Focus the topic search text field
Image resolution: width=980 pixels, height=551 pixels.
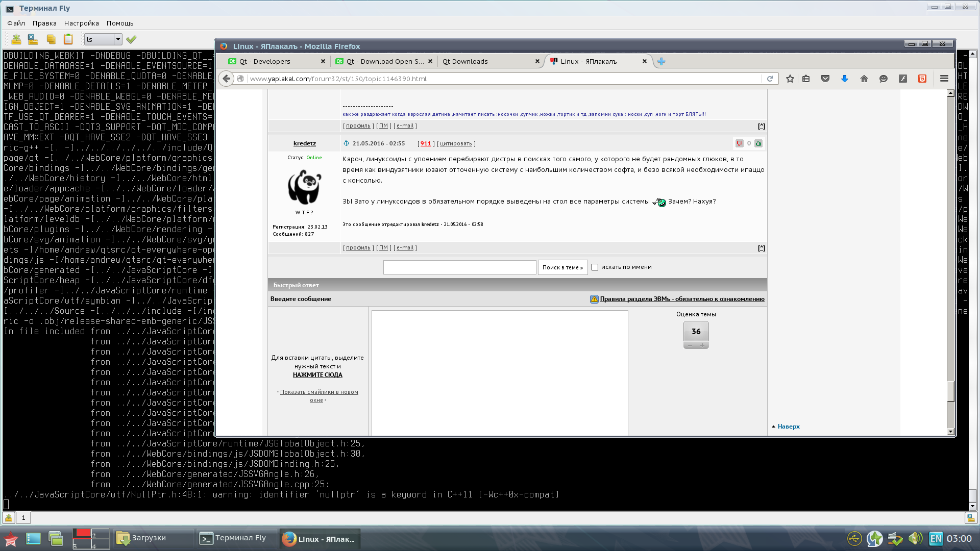pyautogui.click(x=459, y=267)
